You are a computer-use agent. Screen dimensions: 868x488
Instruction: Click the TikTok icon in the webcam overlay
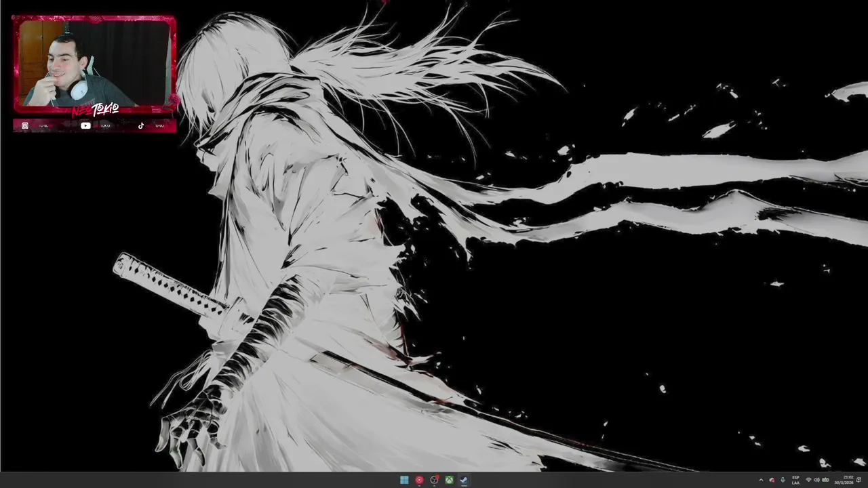click(x=141, y=125)
